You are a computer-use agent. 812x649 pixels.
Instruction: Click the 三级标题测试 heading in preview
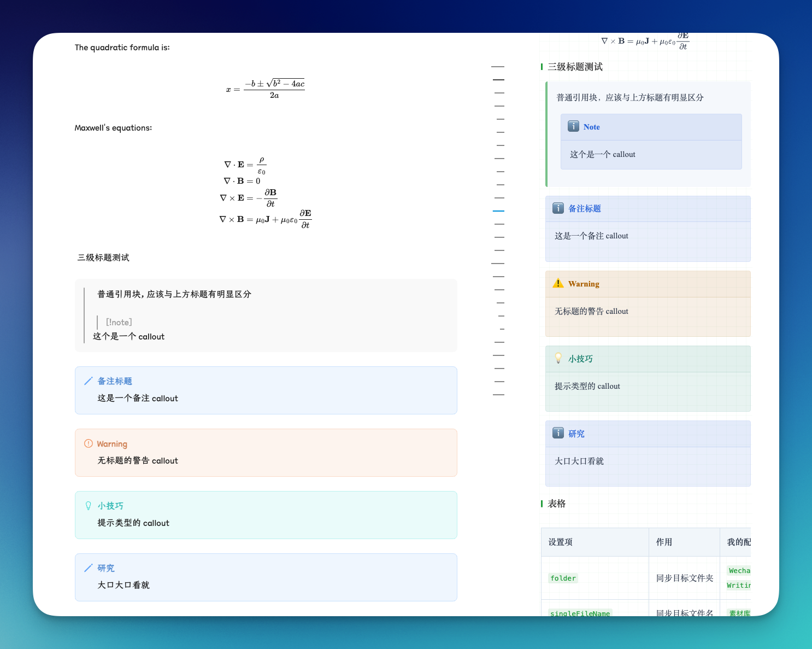(575, 67)
